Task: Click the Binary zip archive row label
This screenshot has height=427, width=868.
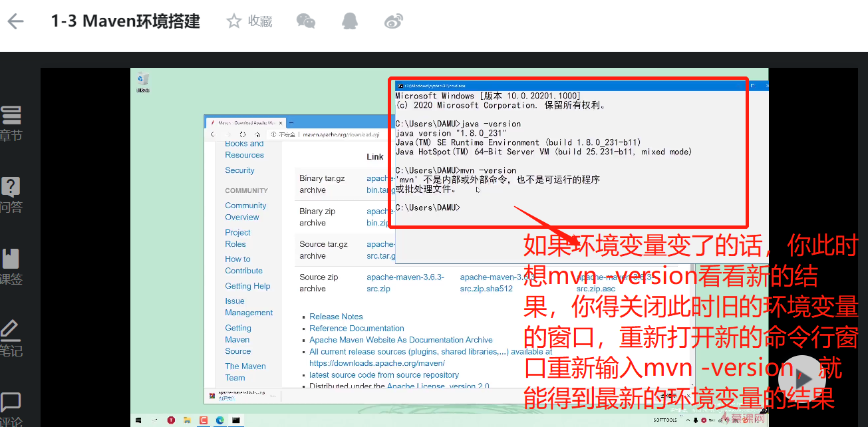Action: [x=317, y=217]
